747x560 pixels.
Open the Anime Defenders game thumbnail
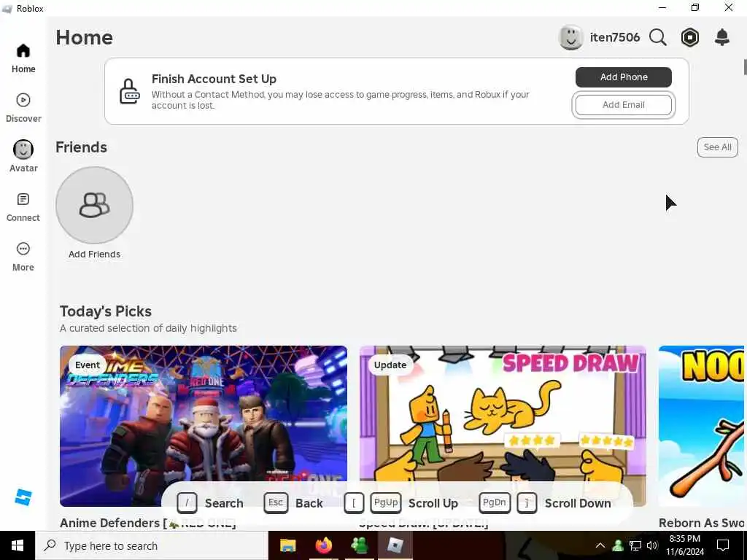[x=204, y=426]
